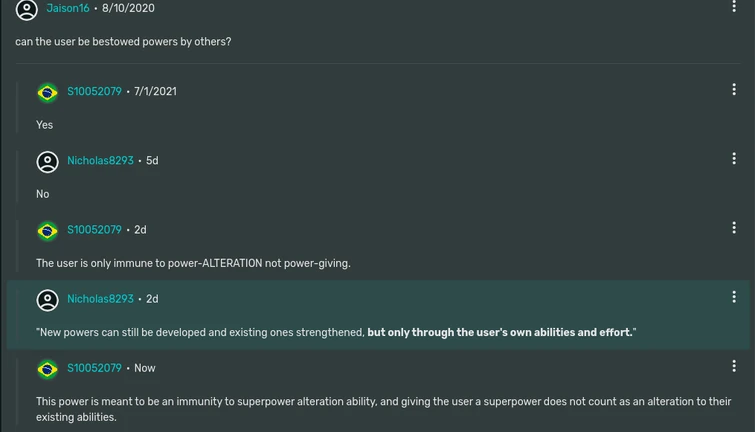The width and height of the screenshot is (755, 432).
Task: Click the Brazil flag avatar on the 7/1/2021 reply
Action: click(x=47, y=92)
